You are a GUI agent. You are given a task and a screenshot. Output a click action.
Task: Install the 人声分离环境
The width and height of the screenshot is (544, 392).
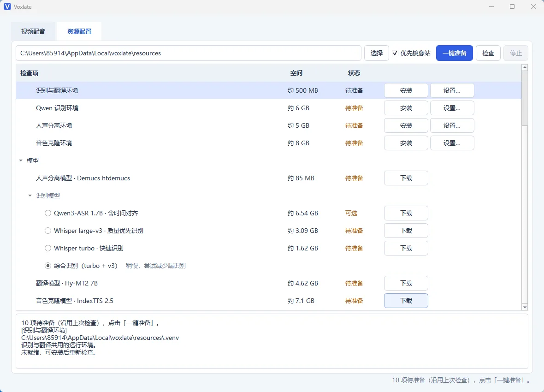tap(406, 126)
